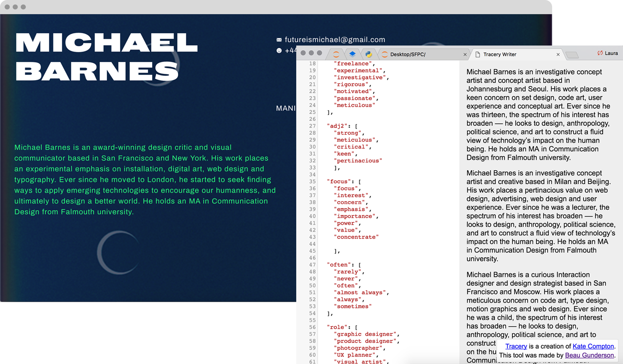
Task: Click the futureismichael@gmail.com email address
Action: click(x=335, y=40)
